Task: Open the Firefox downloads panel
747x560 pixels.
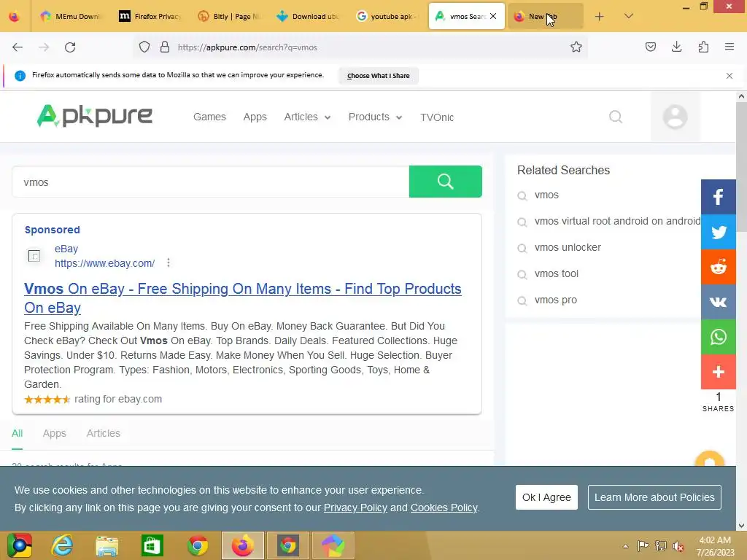Action: click(677, 47)
